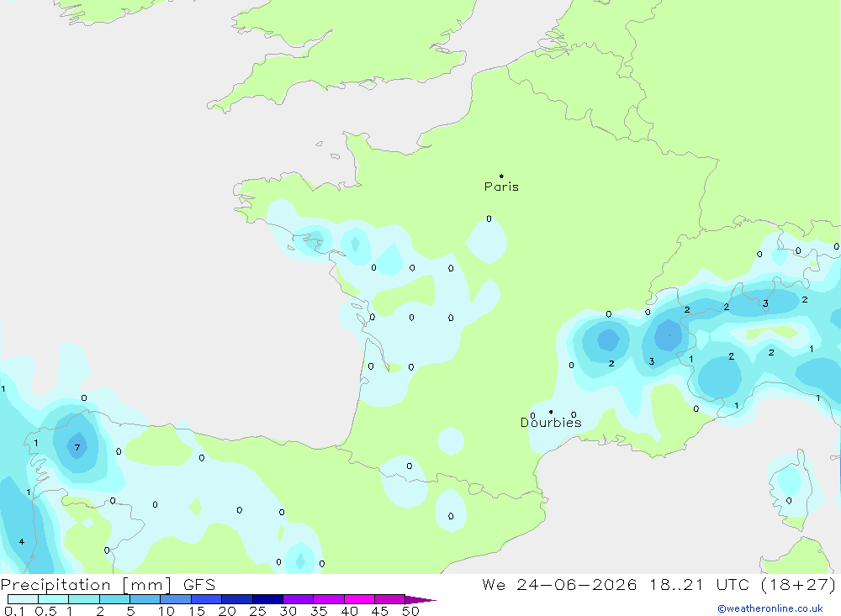Click the GFS model label
The height and width of the screenshot is (616, 841).
[199, 585]
